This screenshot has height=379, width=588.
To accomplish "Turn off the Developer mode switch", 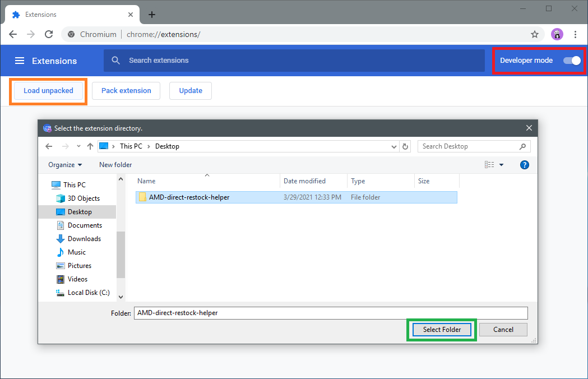I will point(572,61).
